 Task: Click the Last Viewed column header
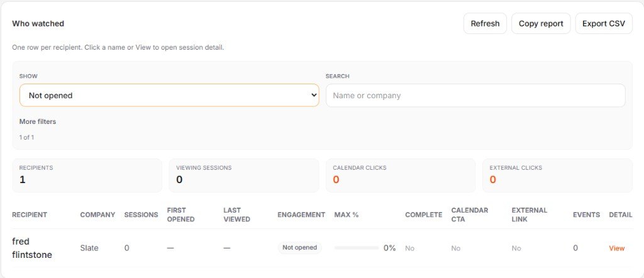[236, 214]
